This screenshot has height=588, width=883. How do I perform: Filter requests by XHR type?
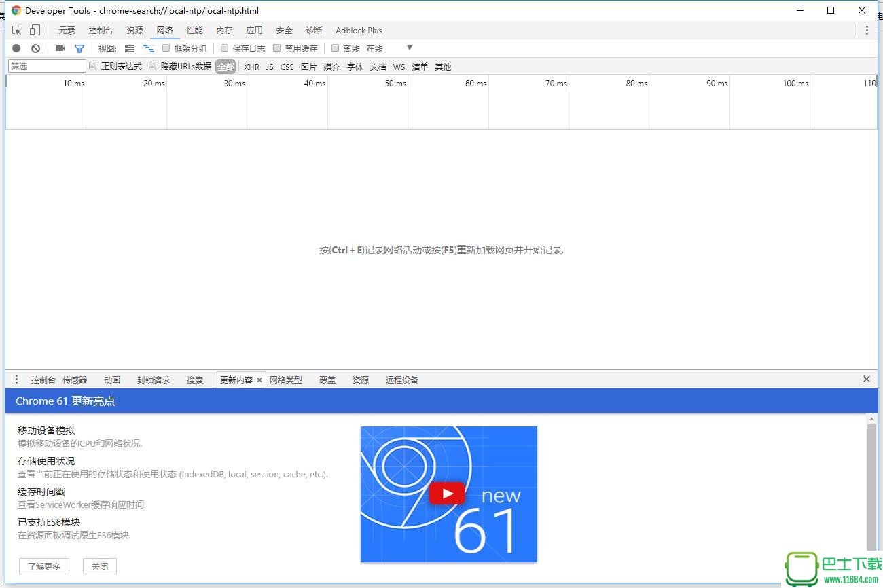click(251, 67)
